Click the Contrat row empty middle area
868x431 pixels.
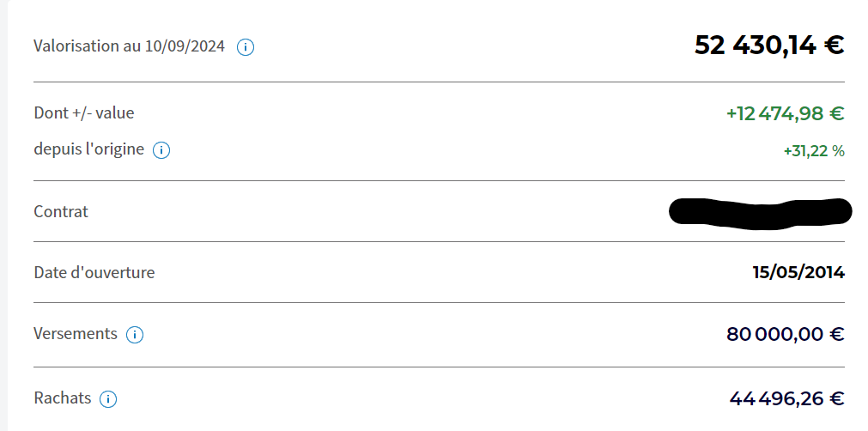point(378,211)
